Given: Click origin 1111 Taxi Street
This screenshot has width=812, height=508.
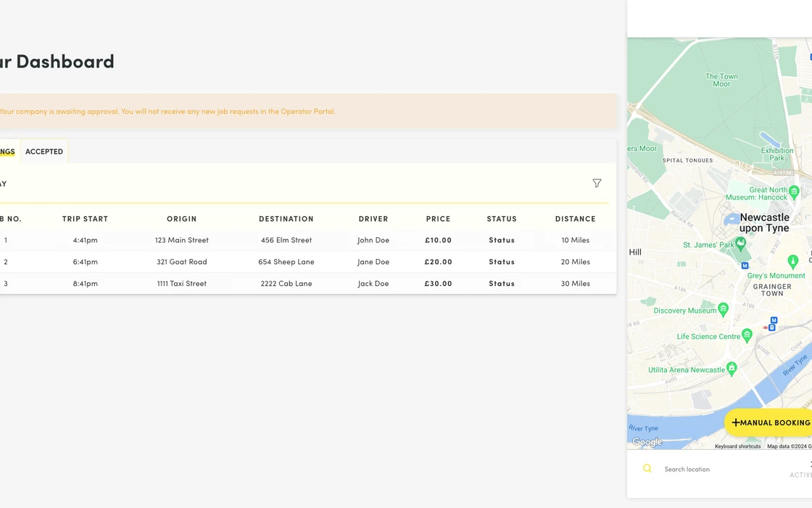Looking at the screenshot, I should click(x=182, y=284).
